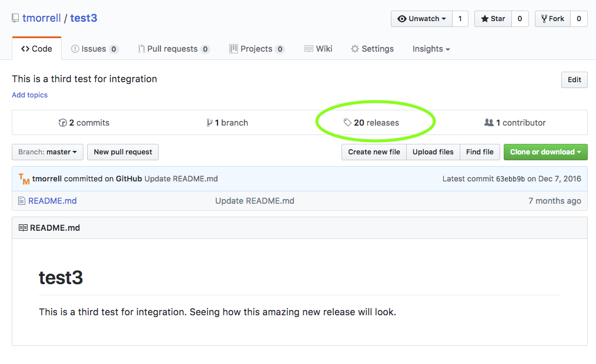Go to the Pull requests tab

[173, 49]
